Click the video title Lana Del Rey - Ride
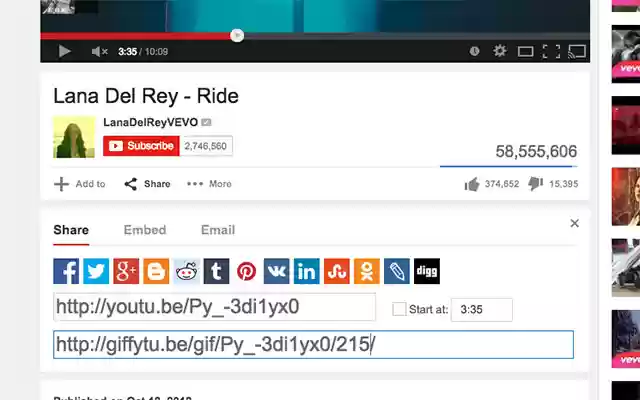Image resolution: width=640 pixels, height=400 pixels. (x=146, y=96)
